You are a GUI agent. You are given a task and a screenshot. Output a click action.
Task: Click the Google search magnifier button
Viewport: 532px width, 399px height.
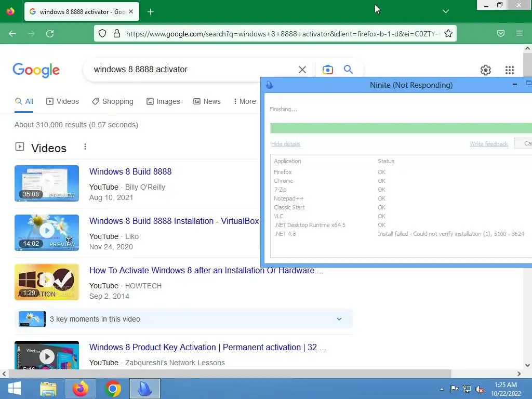click(x=348, y=69)
